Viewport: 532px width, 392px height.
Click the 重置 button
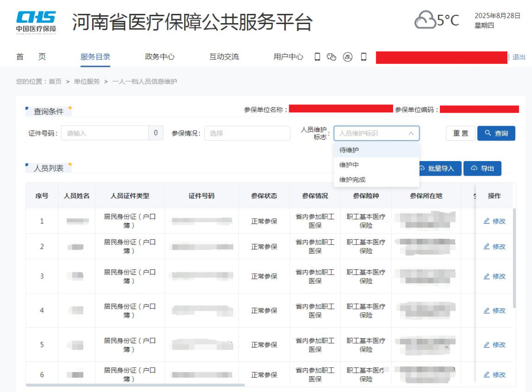[x=460, y=133]
